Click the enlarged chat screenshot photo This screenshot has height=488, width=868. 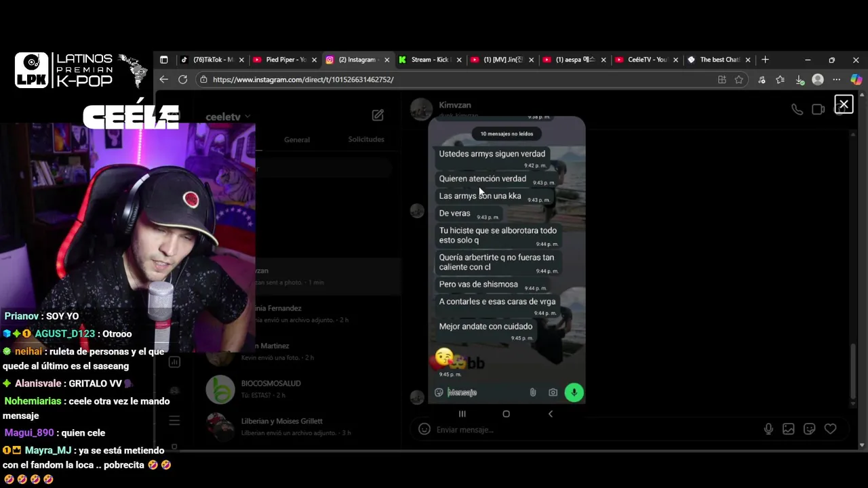coord(507,269)
